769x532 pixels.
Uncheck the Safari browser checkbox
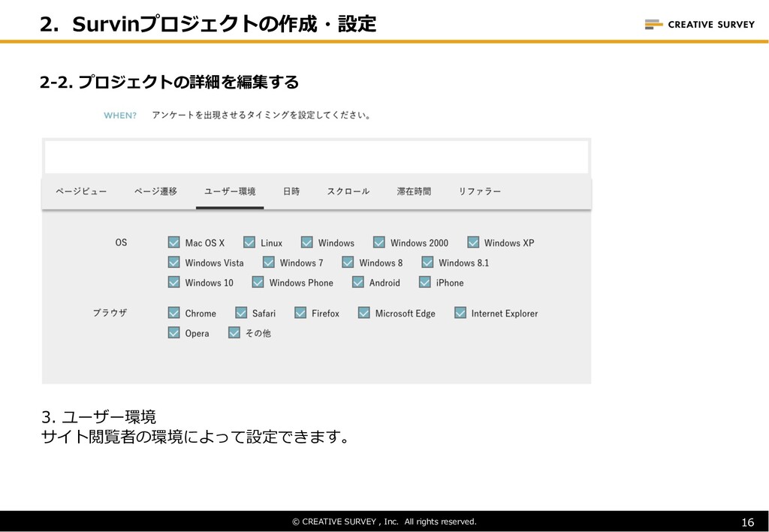point(241,313)
